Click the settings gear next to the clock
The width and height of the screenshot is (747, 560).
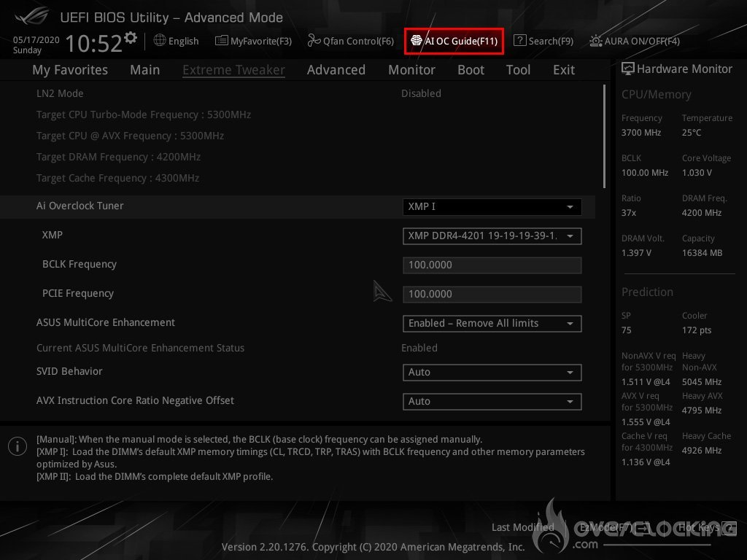(131, 38)
